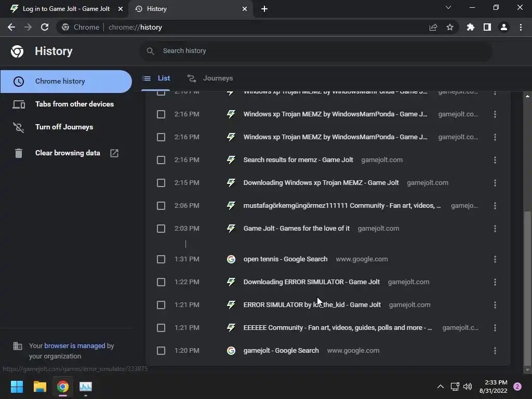Open more actions for Game Jolt - Games entry
Viewport: 532px width, 399px height.
tap(495, 229)
